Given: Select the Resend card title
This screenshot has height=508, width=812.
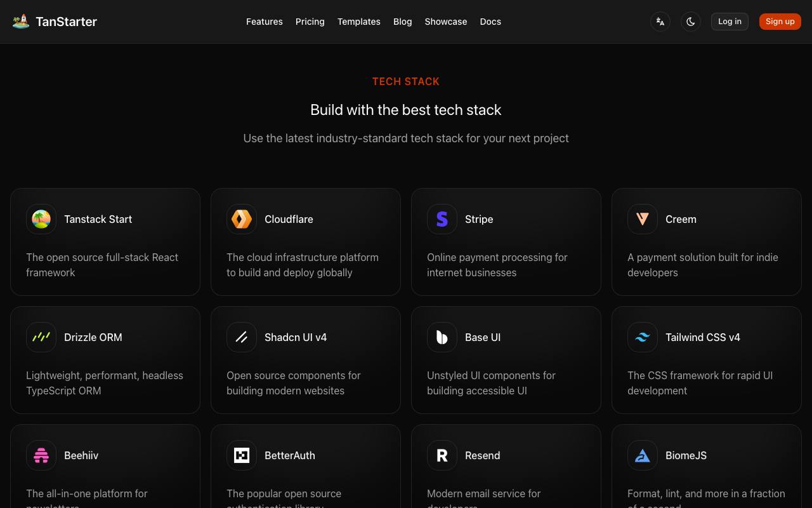Looking at the screenshot, I should click(x=483, y=455).
